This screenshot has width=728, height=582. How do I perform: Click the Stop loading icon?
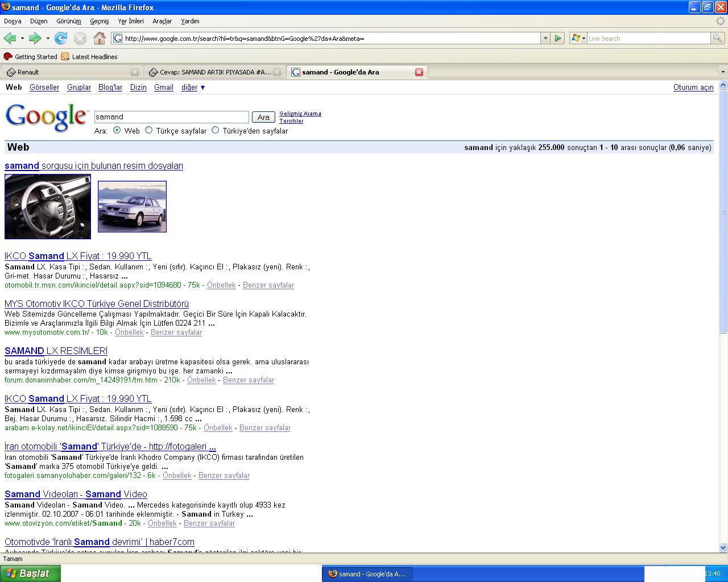pos(80,38)
